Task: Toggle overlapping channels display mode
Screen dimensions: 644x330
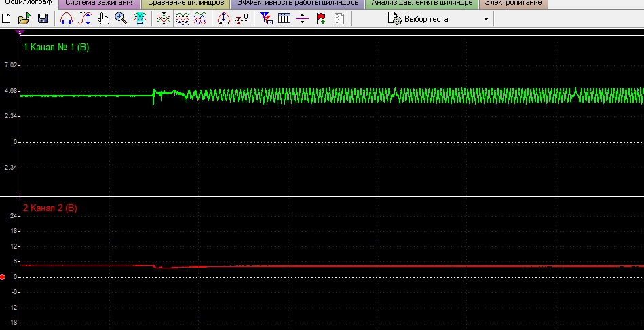Action: click(164, 18)
